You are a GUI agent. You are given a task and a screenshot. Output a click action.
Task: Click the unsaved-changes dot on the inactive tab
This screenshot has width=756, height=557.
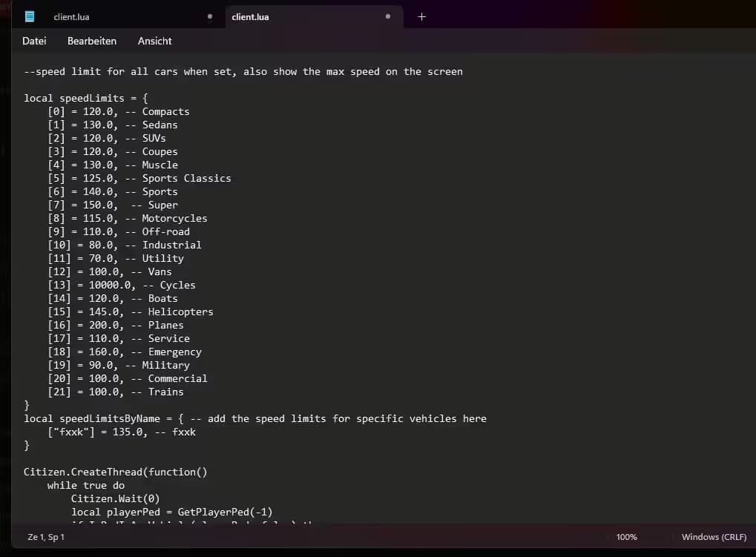(x=209, y=16)
